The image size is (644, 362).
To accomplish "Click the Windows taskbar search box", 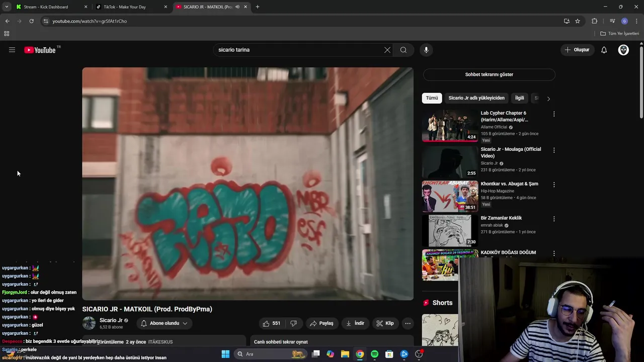I will point(271,354).
